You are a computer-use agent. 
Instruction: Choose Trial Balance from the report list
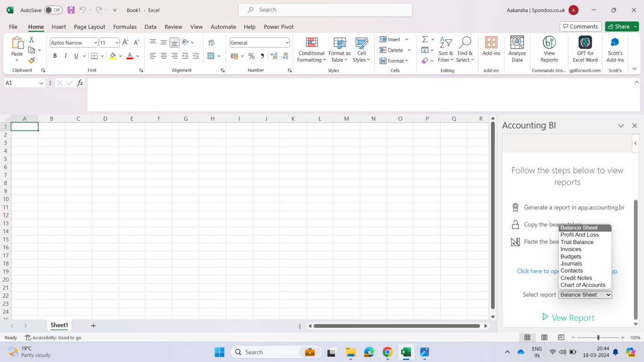tap(585, 242)
